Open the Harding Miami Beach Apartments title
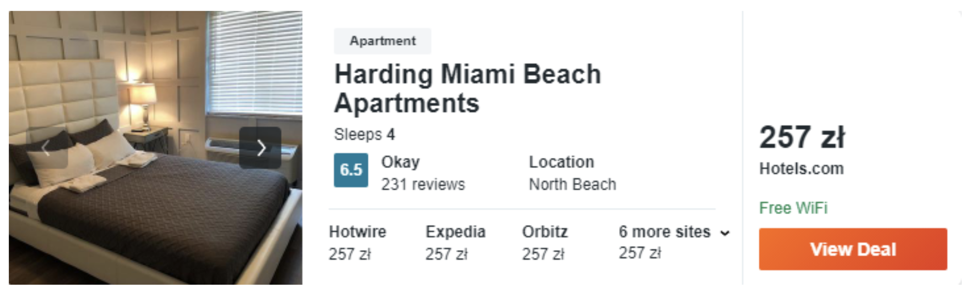The image size is (980, 296). click(x=467, y=88)
